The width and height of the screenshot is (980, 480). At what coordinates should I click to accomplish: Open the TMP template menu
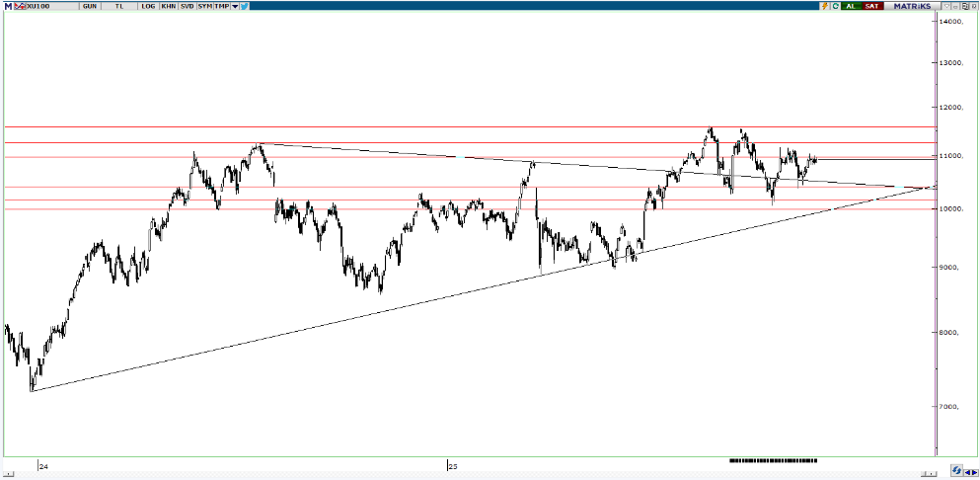[x=221, y=6]
